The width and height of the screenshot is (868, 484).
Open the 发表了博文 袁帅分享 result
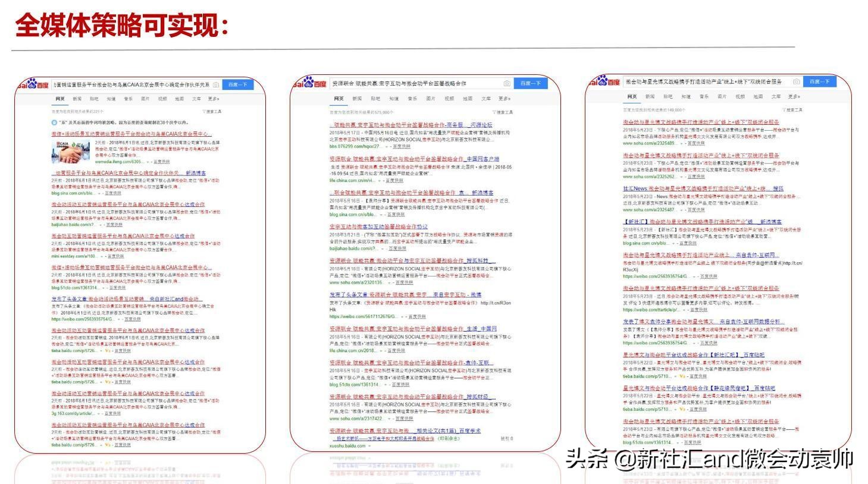click(x=704, y=322)
